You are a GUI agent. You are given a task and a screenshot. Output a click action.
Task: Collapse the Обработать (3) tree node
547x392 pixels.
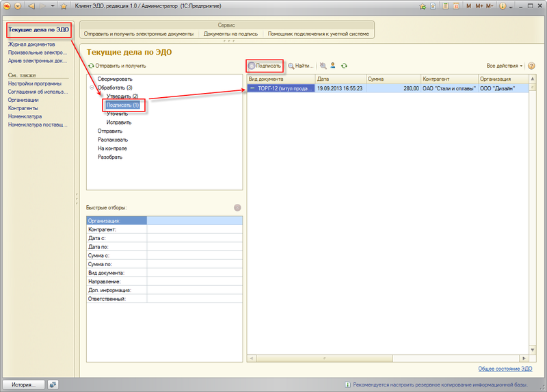click(92, 88)
